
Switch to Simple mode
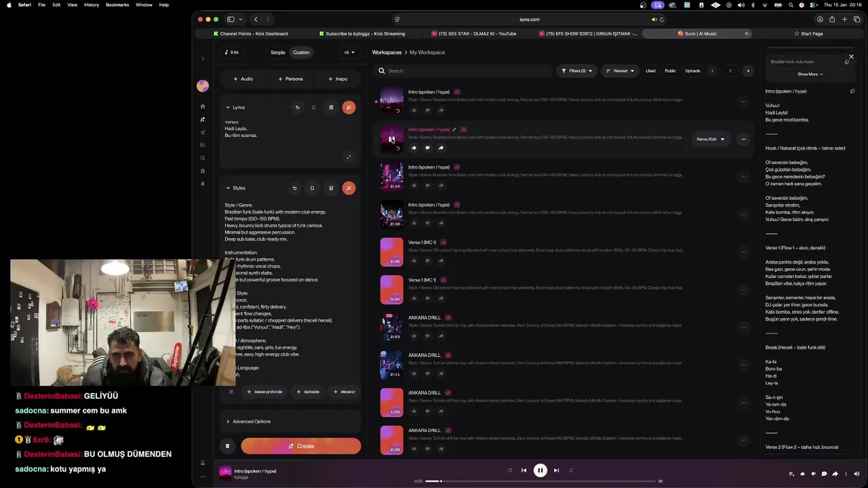[278, 52]
